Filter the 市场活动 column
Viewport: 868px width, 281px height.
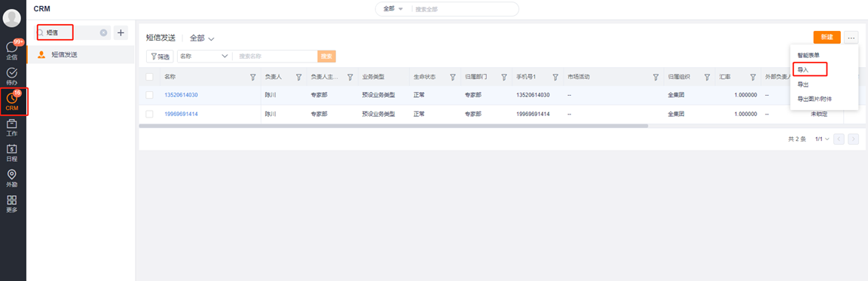[x=656, y=77]
